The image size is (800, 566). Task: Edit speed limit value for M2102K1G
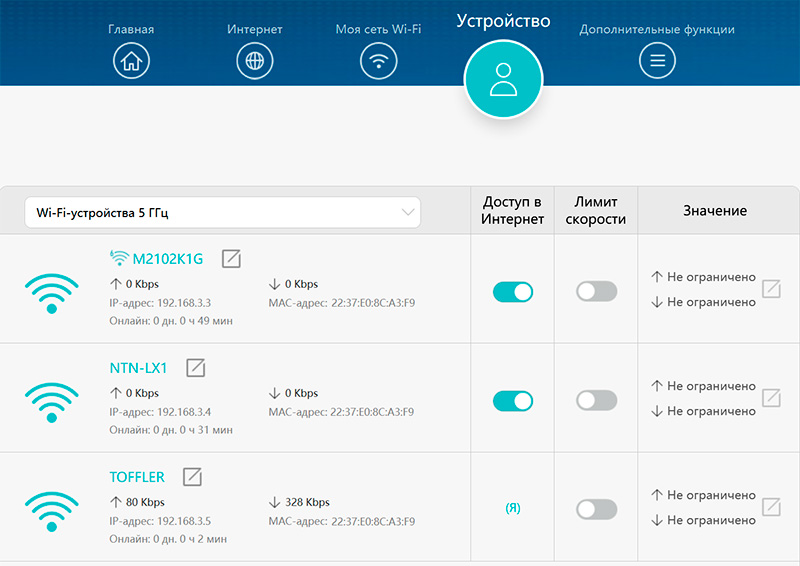(771, 289)
